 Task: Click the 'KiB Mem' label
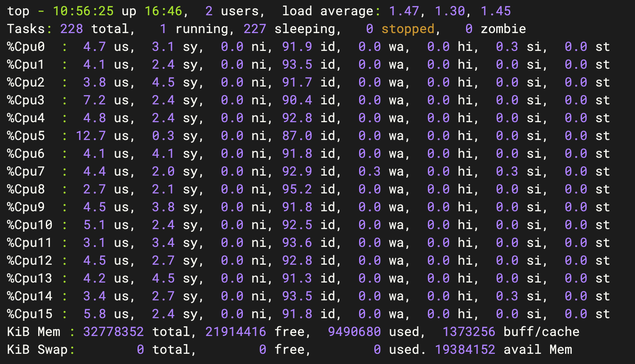pos(34,332)
